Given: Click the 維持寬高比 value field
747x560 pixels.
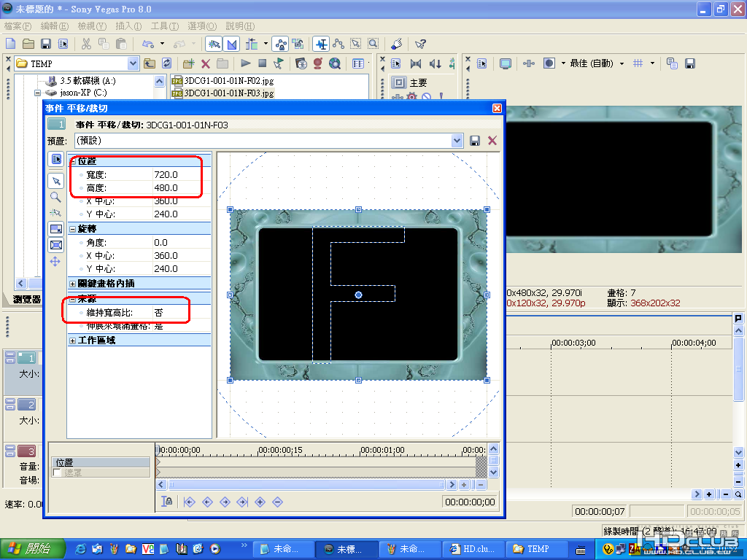Looking at the screenshot, I should click(182, 312).
